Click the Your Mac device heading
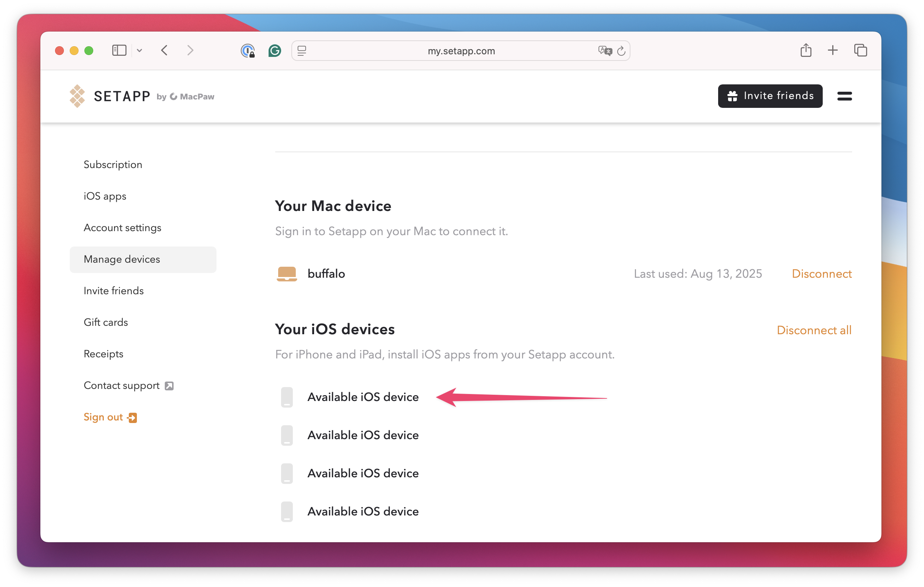Screen dimensions: 924x587 tap(333, 206)
